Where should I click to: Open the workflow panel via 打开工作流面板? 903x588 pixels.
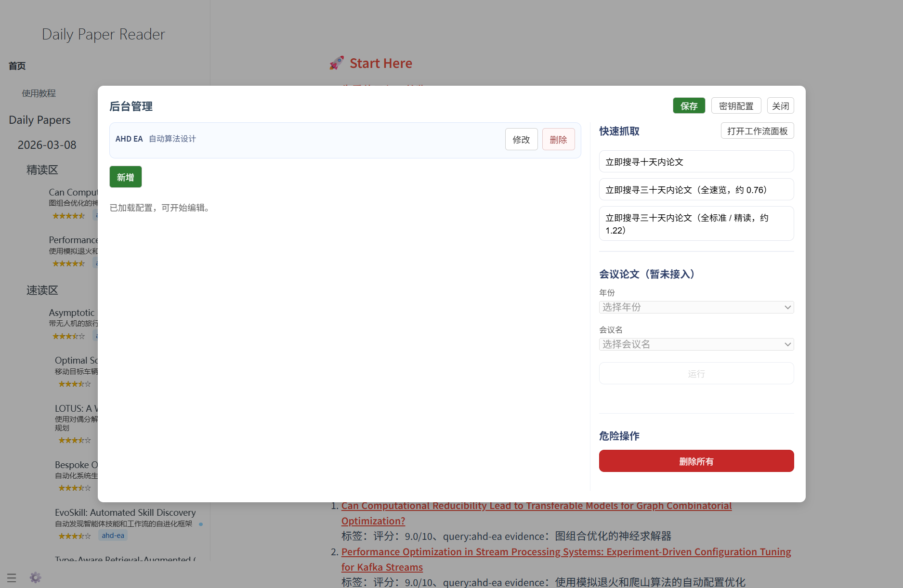point(757,131)
